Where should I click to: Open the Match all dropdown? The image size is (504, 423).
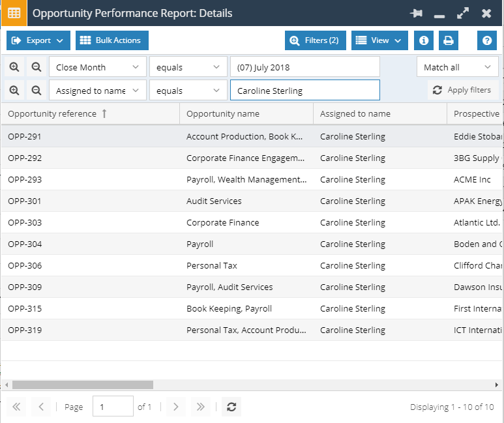click(457, 67)
